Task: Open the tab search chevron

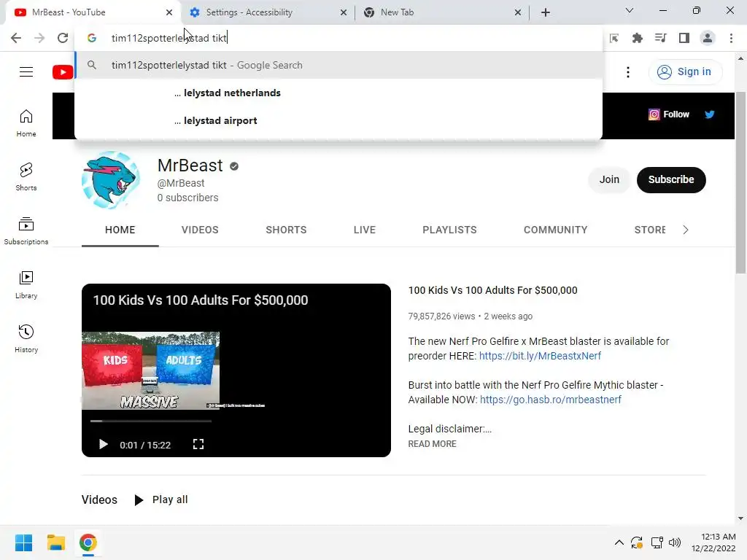Action: click(630, 10)
